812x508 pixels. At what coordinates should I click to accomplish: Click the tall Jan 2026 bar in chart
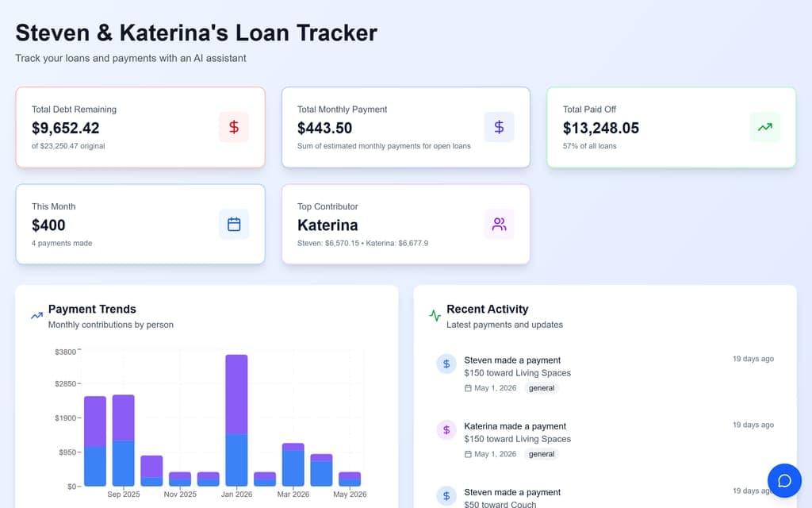(236, 421)
